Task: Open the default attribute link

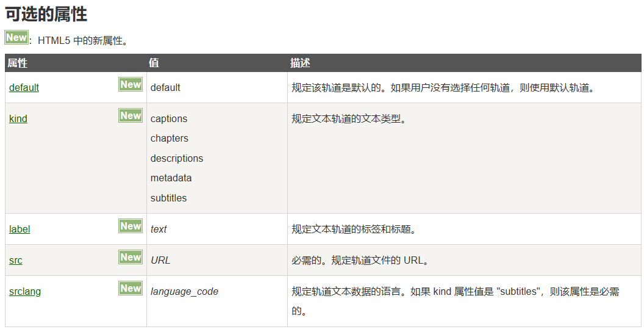Action: pyautogui.click(x=24, y=88)
